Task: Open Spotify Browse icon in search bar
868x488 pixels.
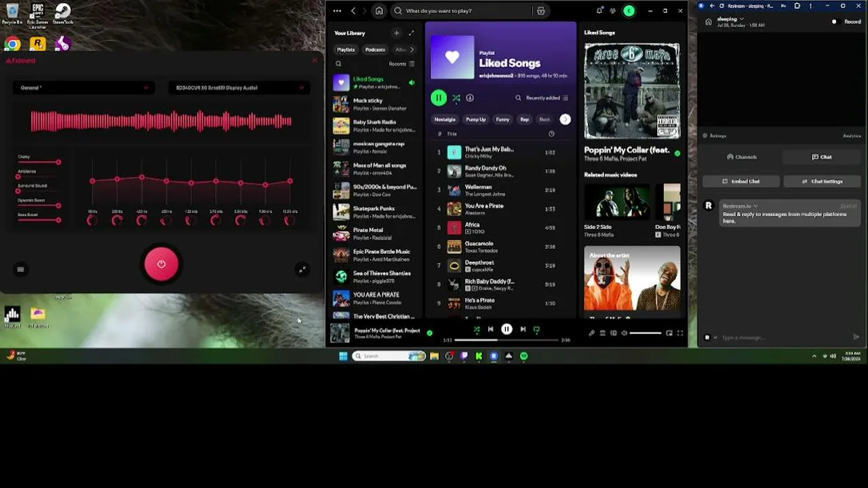Action: (x=540, y=11)
